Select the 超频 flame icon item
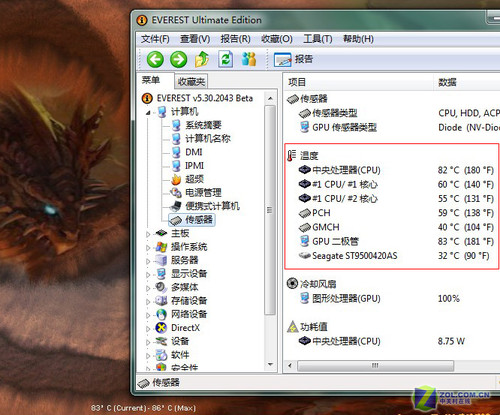500x415 pixels. pos(176,179)
